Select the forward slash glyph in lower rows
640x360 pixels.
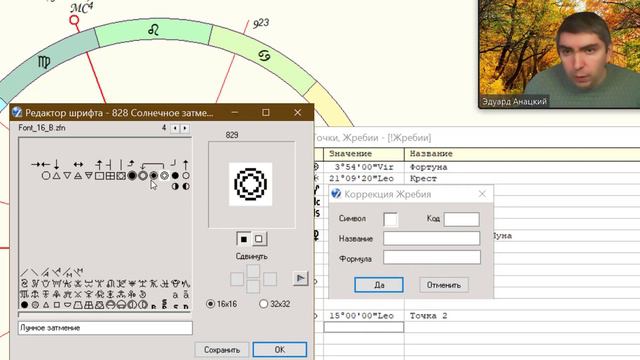point(24,272)
